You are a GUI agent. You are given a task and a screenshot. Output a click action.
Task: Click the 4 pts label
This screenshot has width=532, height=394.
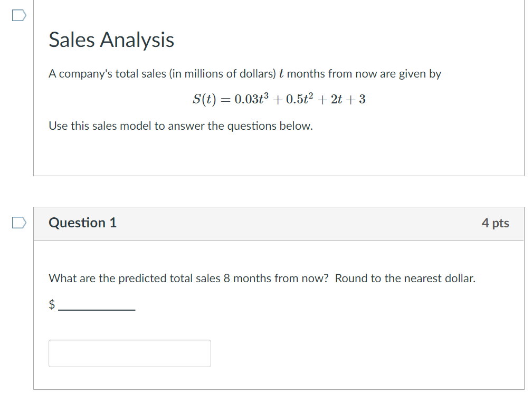(496, 223)
